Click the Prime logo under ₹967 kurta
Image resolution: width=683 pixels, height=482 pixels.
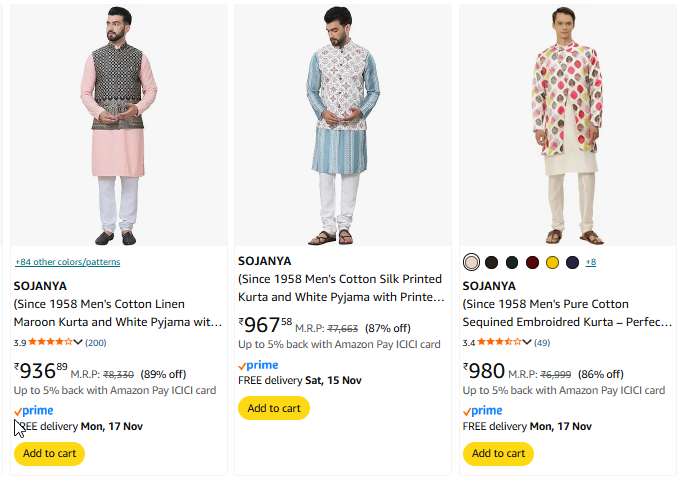click(x=258, y=365)
